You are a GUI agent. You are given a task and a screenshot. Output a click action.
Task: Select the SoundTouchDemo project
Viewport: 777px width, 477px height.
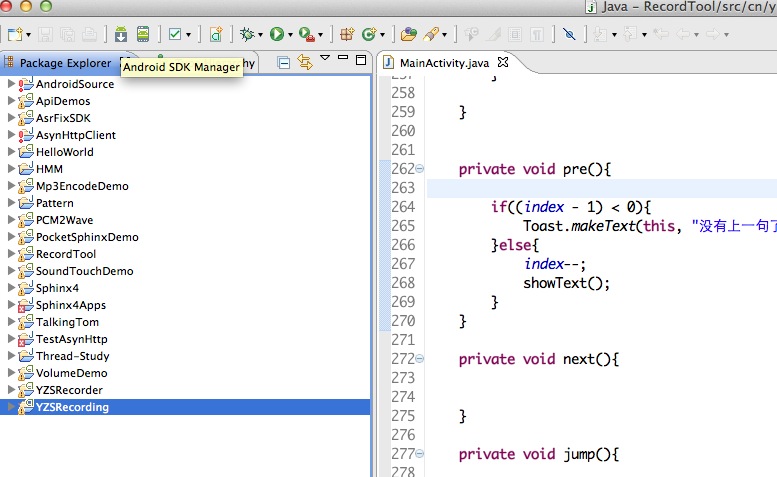85,271
